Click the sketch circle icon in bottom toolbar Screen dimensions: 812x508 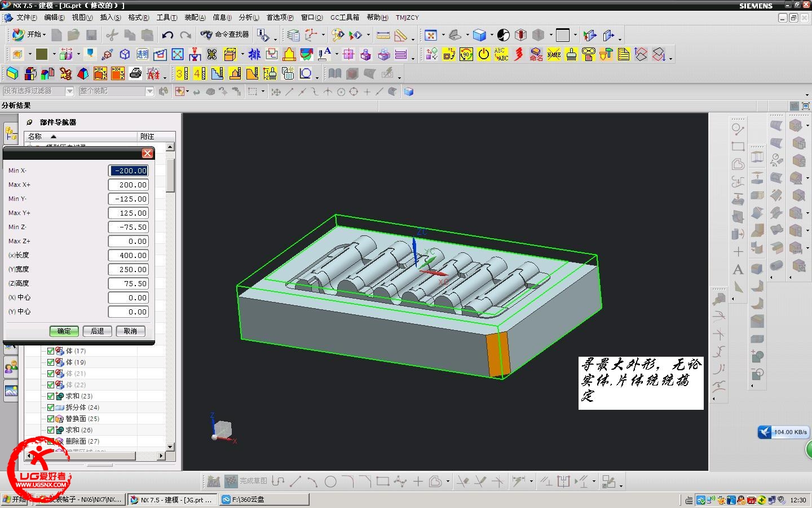pyautogui.click(x=330, y=481)
